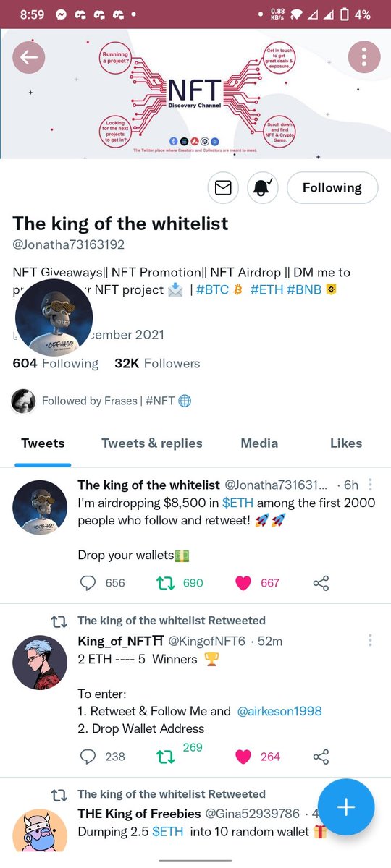Tap the back arrow on profile header

click(29, 58)
